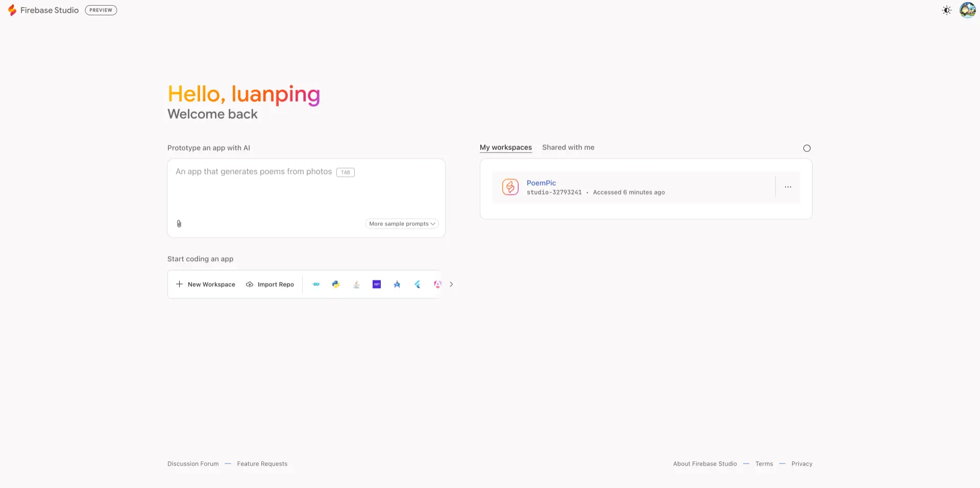Click the profile avatar picture
Viewport: 980px width, 488px height.
(x=968, y=10)
